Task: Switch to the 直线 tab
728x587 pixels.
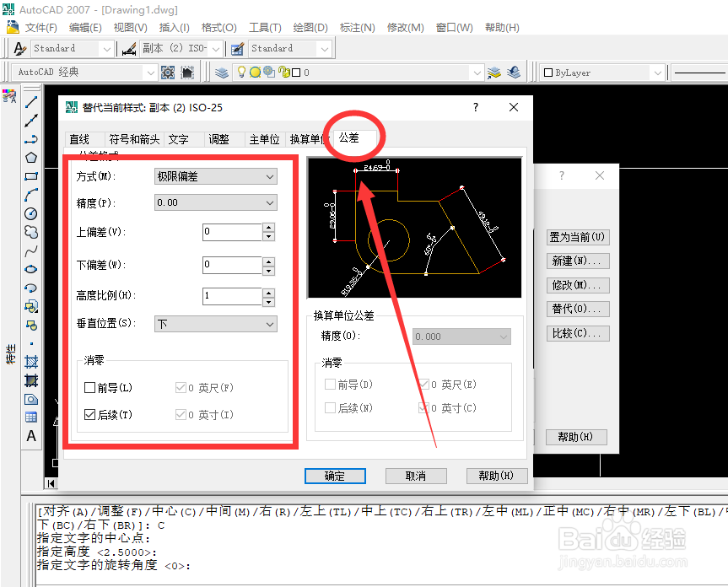Action: point(79,139)
